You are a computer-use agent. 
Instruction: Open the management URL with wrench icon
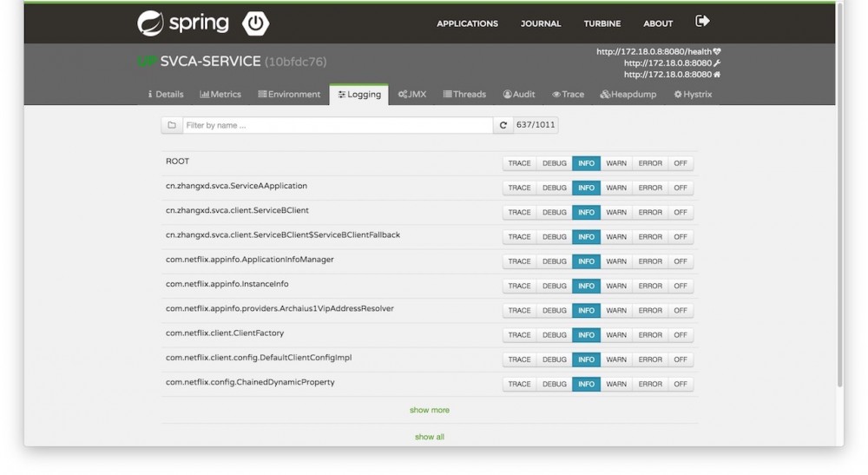coord(672,63)
